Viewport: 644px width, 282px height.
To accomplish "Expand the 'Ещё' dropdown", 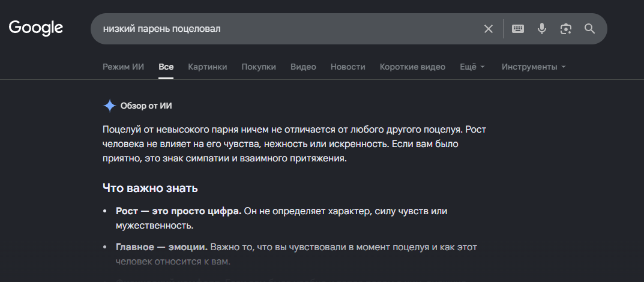I will [x=472, y=67].
